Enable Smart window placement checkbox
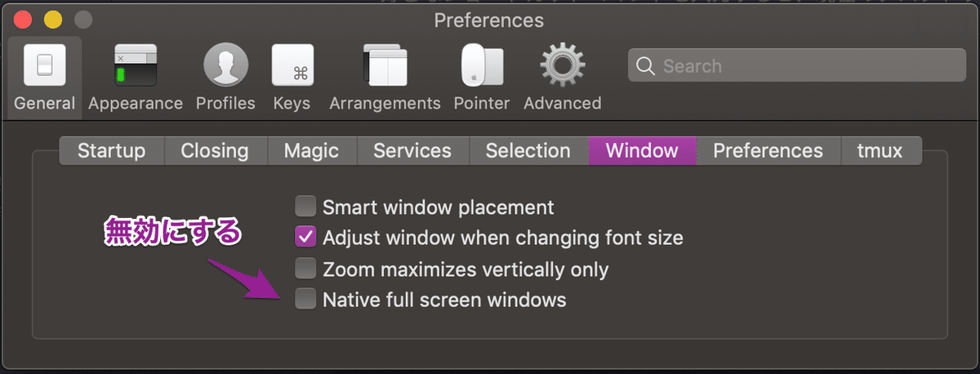Screen dimensions: 980x374 (305, 207)
